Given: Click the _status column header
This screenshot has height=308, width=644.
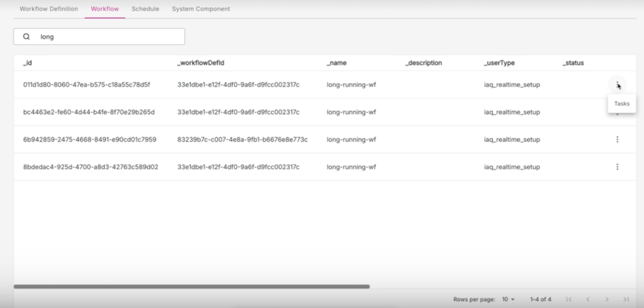Looking at the screenshot, I should pos(573,63).
